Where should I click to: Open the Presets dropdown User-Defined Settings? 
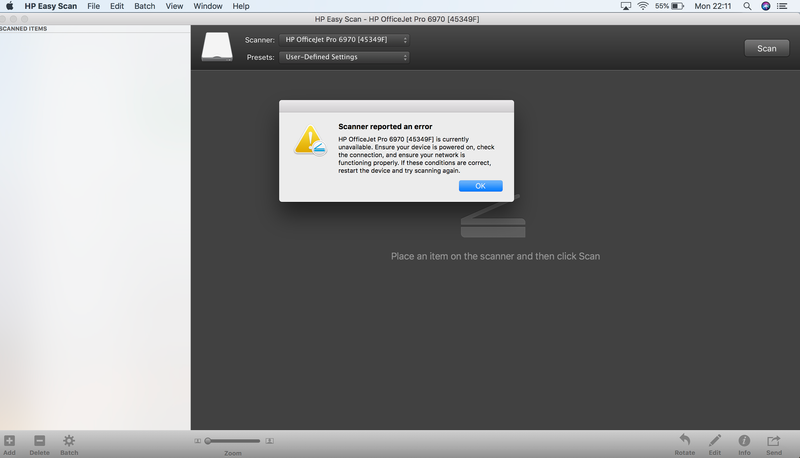[x=344, y=57]
